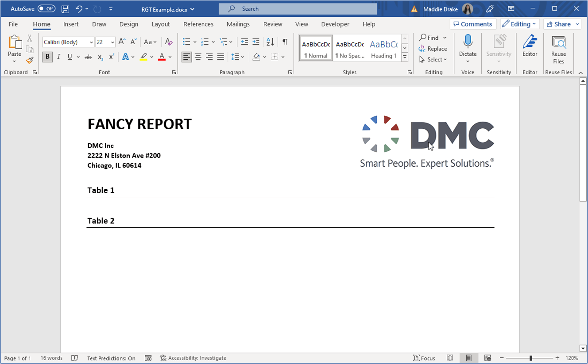Open the font size 22 dropdown
The image size is (588, 364).
[112, 42]
